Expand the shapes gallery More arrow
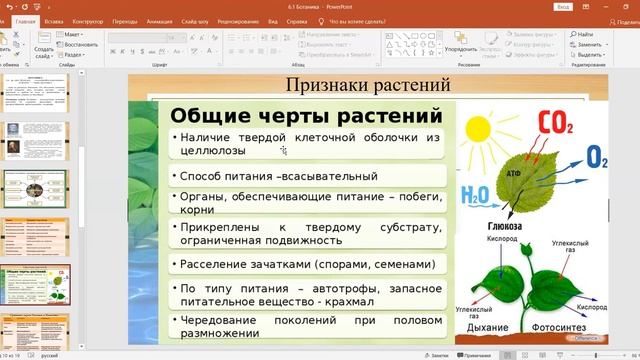This screenshot has height=360, width=640. coord(440,53)
